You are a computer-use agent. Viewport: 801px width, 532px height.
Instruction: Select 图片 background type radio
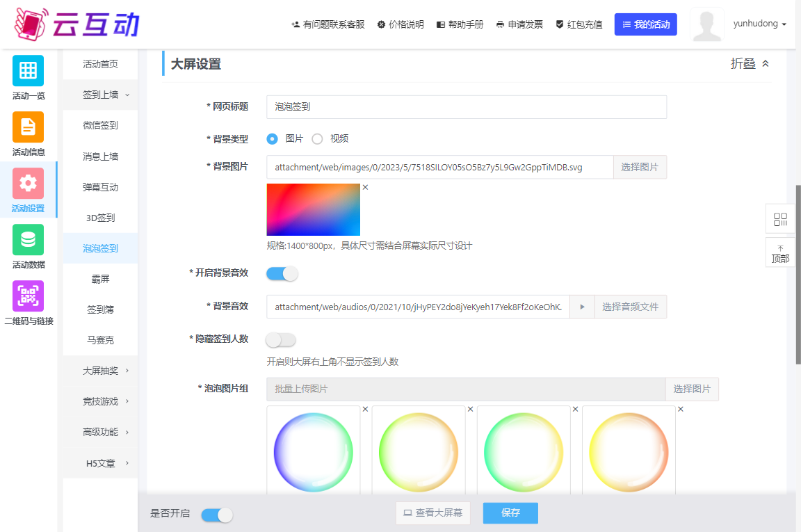pos(273,139)
